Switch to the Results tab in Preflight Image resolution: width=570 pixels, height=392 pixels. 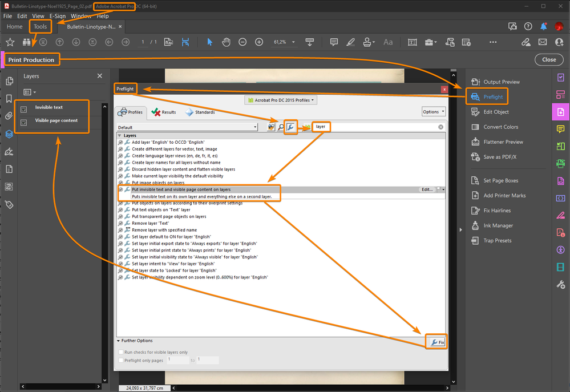[x=164, y=112]
